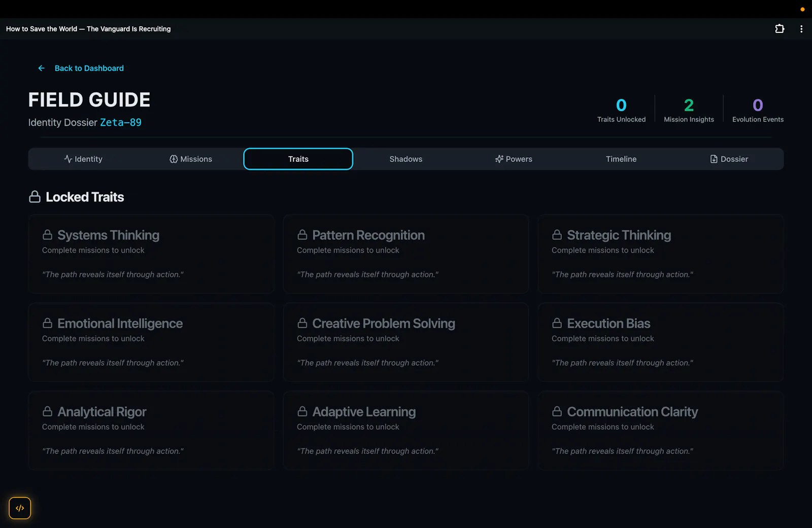Click the Systems Thinking lock icon
Viewport: 812px width, 528px height.
tap(47, 235)
